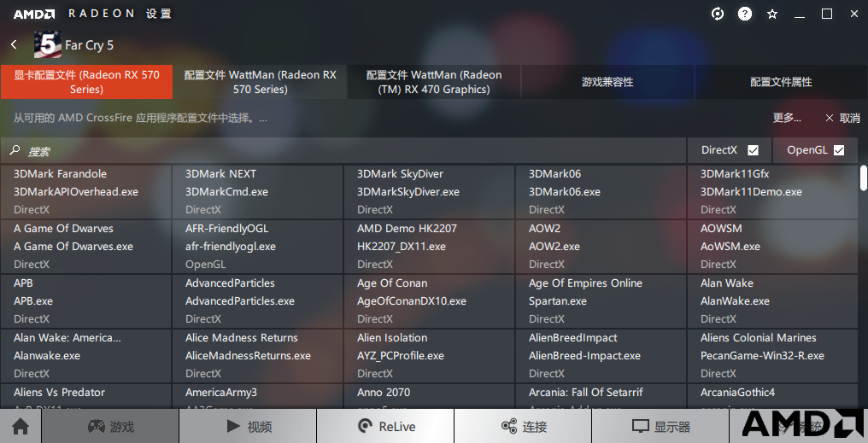This screenshot has width=868, height=443.
Task: Click the vertical scrollbar thumb
Action: click(863, 178)
